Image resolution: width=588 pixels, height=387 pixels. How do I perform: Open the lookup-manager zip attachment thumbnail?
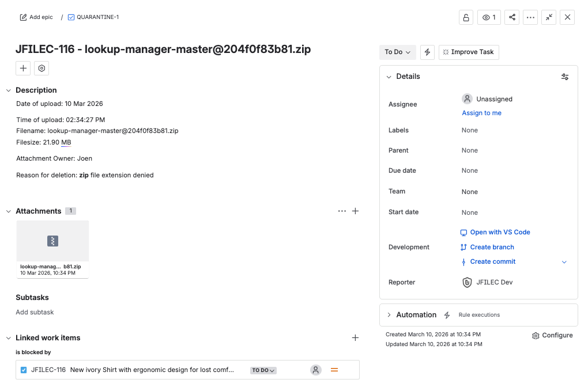[52, 242]
